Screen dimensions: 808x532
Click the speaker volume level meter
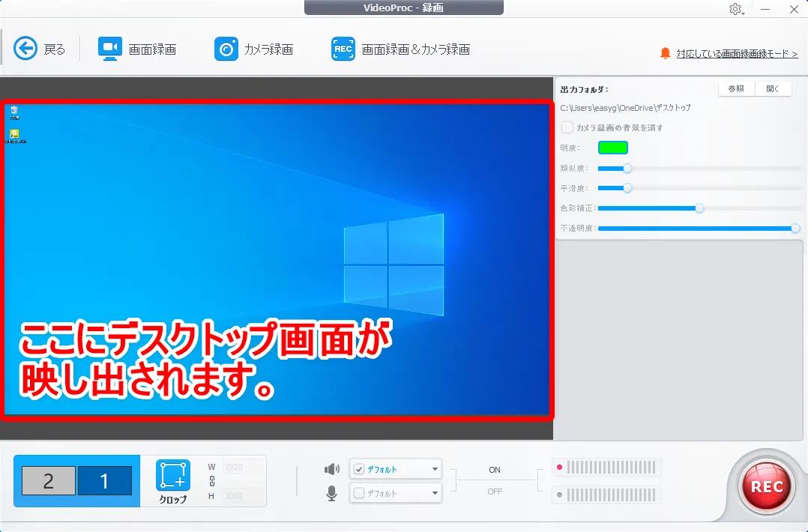click(606, 468)
